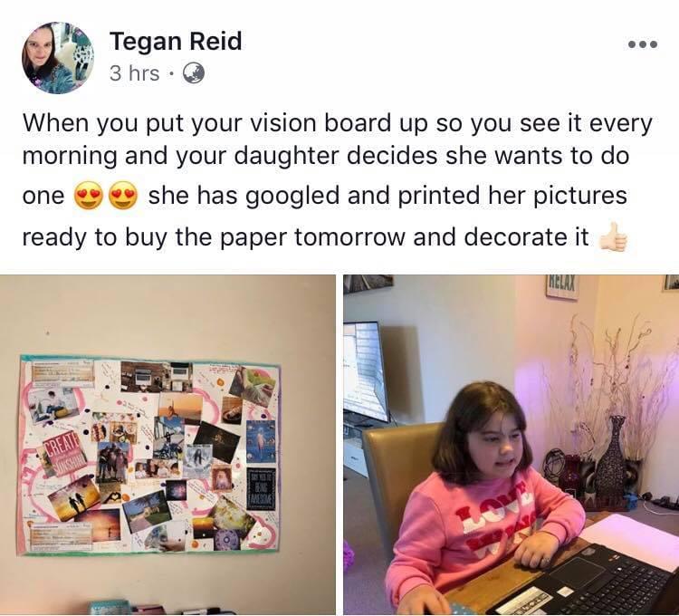Click the black 'Being Awesome' card on the vision board
This screenshot has height=616, width=679.
tap(262, 488)
